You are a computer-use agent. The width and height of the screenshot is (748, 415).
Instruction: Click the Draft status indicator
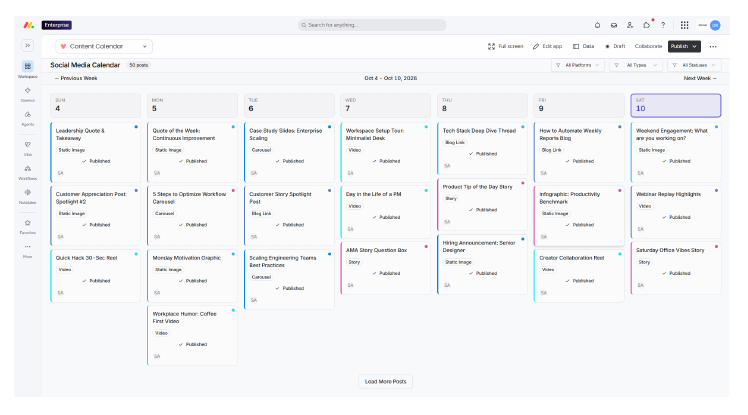tap(615, 46)
